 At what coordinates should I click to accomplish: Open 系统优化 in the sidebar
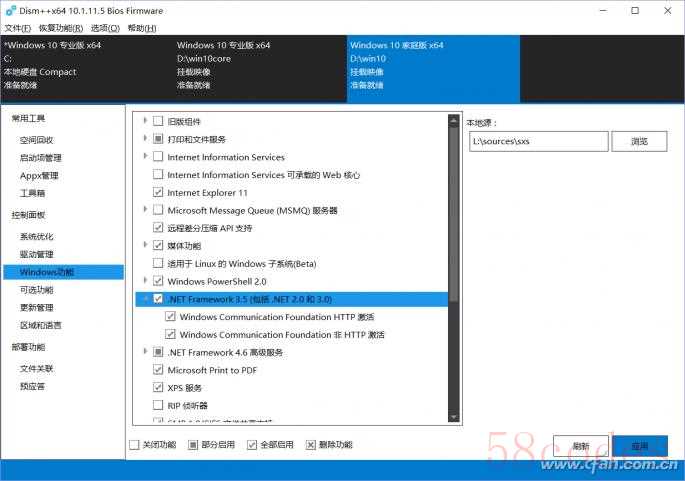coord(36,237)
